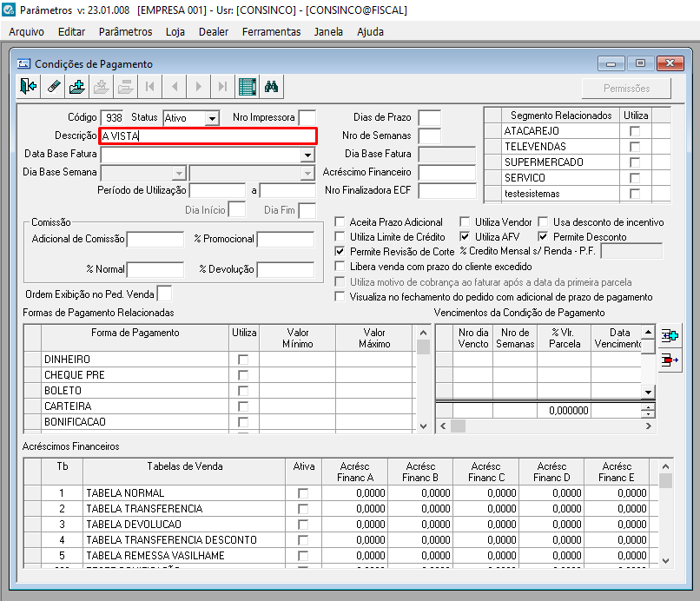Click the delete record folder icon
700x601 pixels.
(x=125, y=86)
